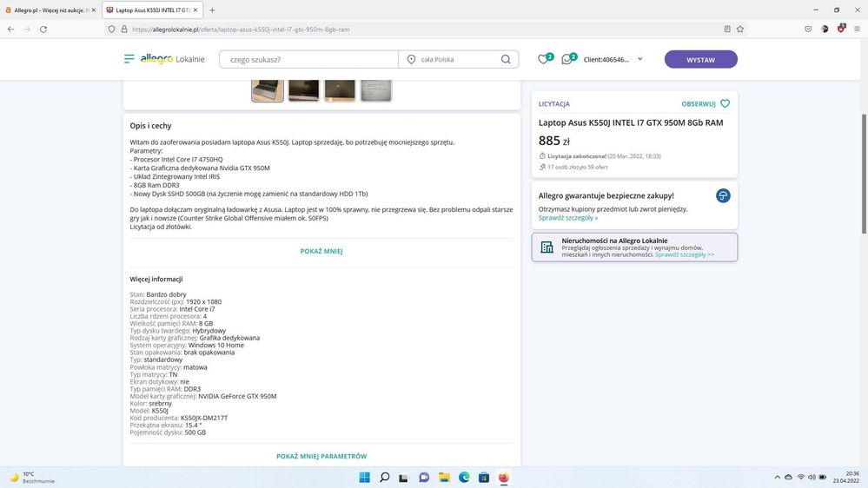This screenshot has height=488, width=868.
Task: Open Firefox from the taskbar
Action: 504,478
